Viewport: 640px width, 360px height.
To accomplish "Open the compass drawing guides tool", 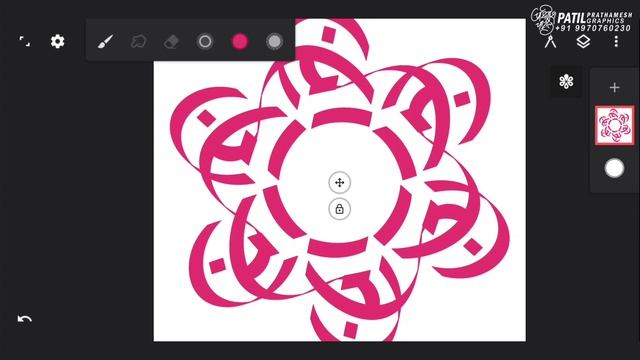I will point(550,42).
